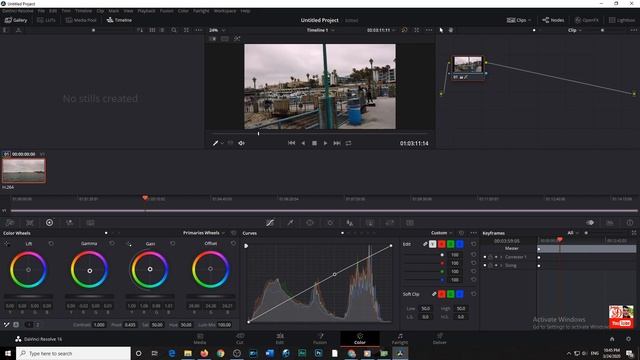Reset the Offset color wheel
The image size is (640, 360).
[233, 243]
